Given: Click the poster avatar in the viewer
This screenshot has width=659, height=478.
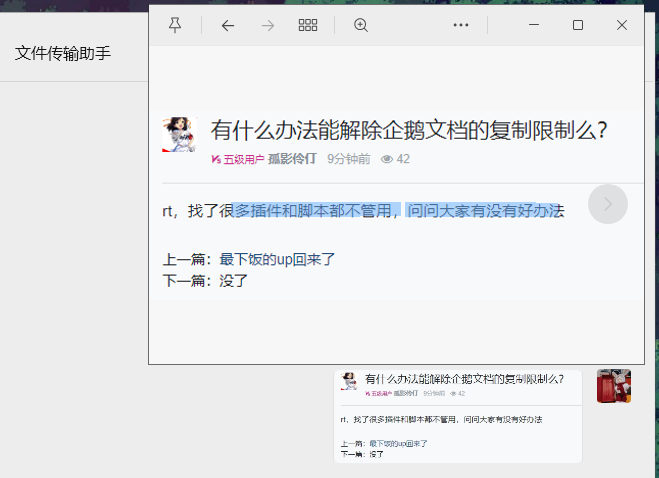Looking at the screenshot, I should [179, 135].
